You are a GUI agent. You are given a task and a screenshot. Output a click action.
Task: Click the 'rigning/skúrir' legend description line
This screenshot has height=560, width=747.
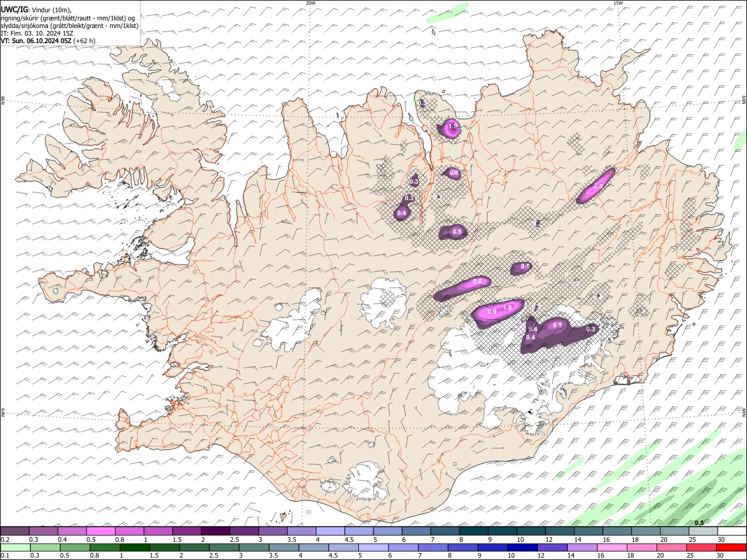point(68,18)
